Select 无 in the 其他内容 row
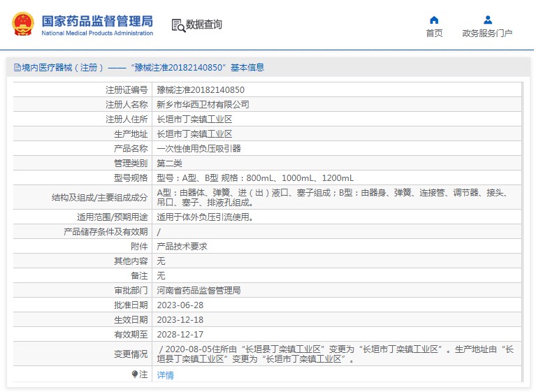Image resolution: width=534 pixels, height=392 pixels. click(161, 261)
